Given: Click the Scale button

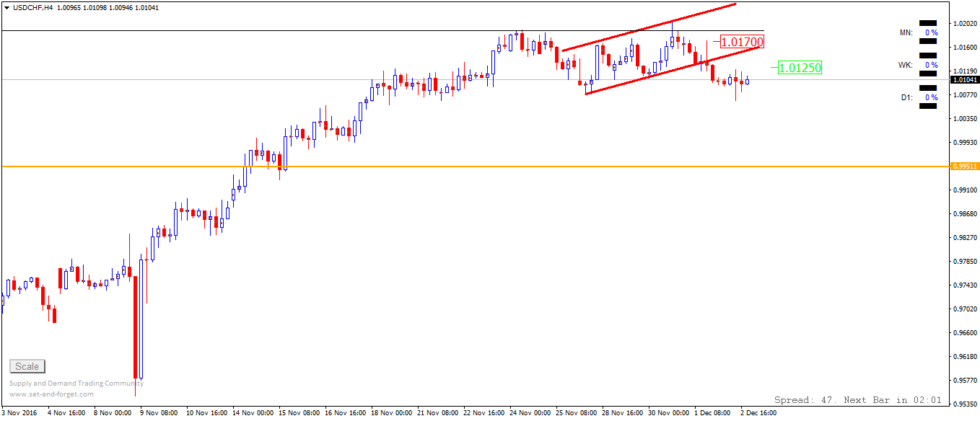Looking at the screenshot, I should (x=27, y=366).
